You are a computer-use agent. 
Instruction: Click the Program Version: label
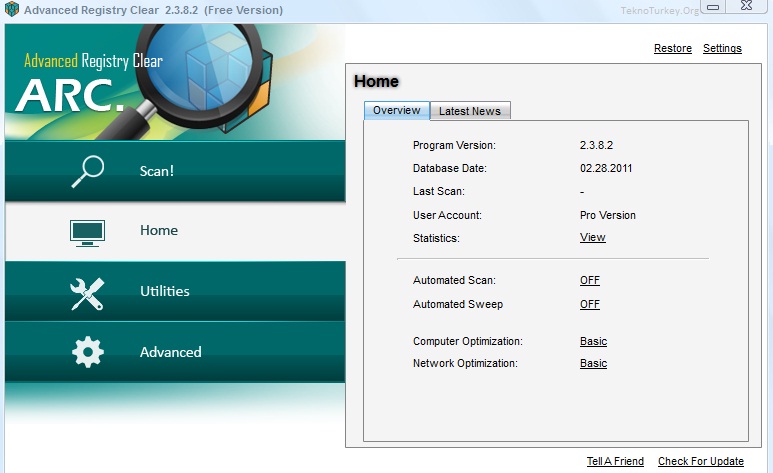(x=455, y=146)
